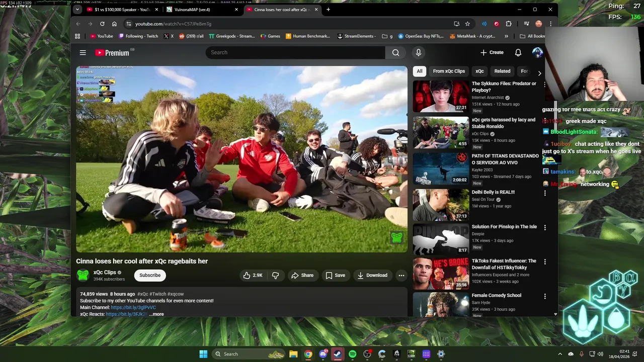Open options for Delhi Belly video
644x362 pixels.
pyautogui.click(x=544, y=193)
